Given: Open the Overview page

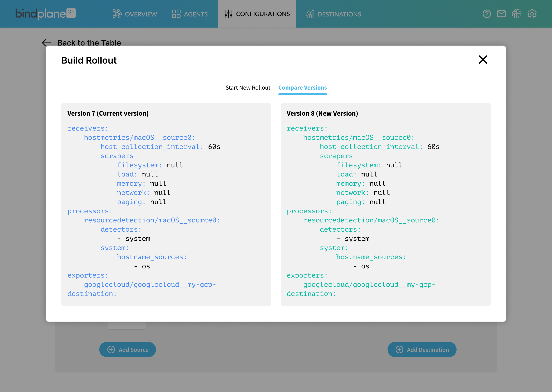Looking at the screenshot, I should [141, 14].
